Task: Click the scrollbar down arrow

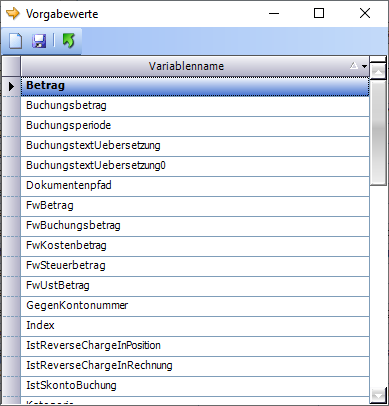Action: (378, 395)
